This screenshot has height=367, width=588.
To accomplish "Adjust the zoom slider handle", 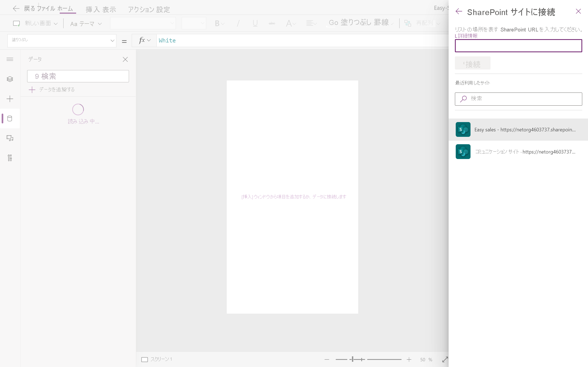I will (x=352, y=359).
